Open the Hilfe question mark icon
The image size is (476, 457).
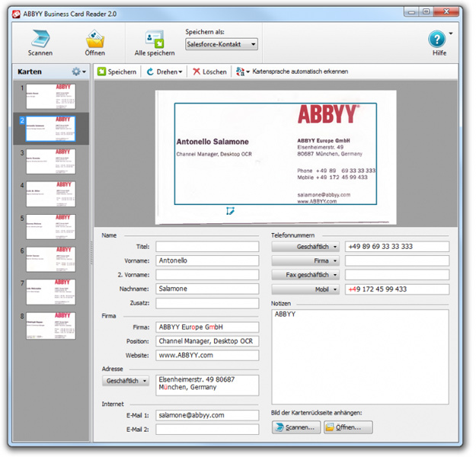437,39
